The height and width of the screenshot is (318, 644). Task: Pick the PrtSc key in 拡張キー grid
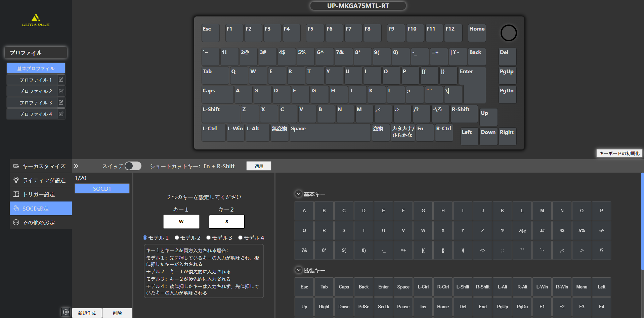pyautogui.click(x=364, y=307)
